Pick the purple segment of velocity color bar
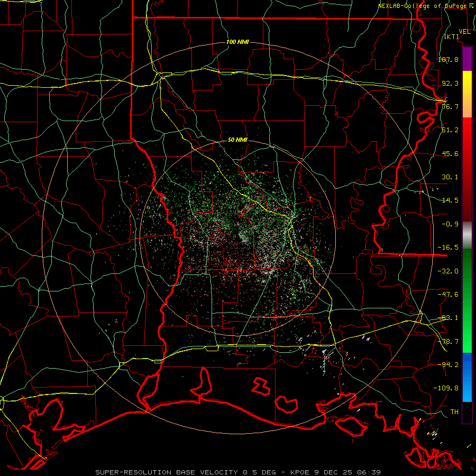476x476 pixels. pyautogui.click(x=467, y=59)
